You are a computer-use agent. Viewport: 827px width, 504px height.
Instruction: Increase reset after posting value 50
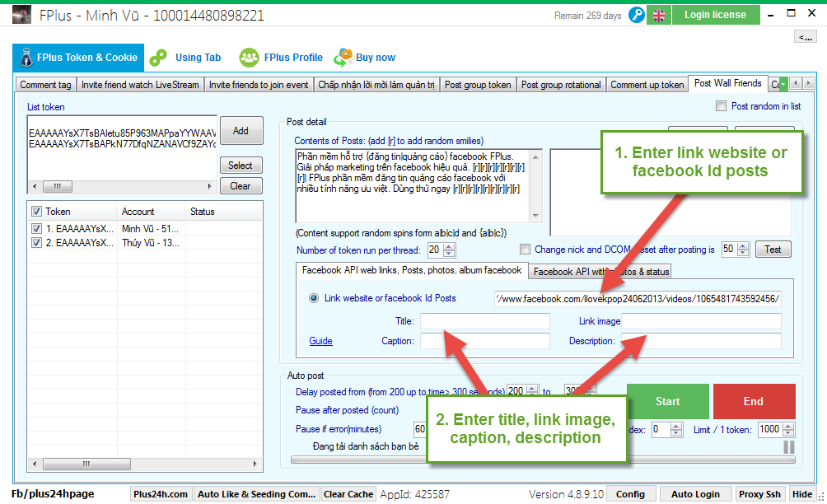tap(743, 245)
